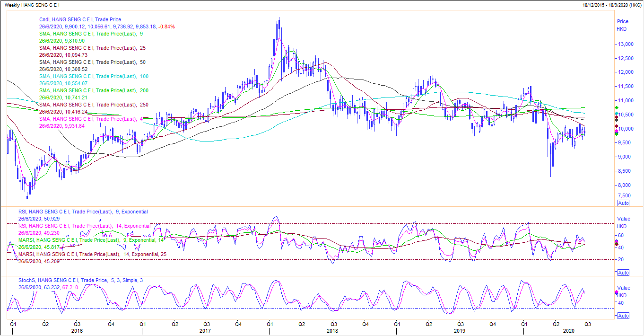The image size is (644, 336).
Task: Select the SMA 9 legend label
Action: (x=92, y=34)
